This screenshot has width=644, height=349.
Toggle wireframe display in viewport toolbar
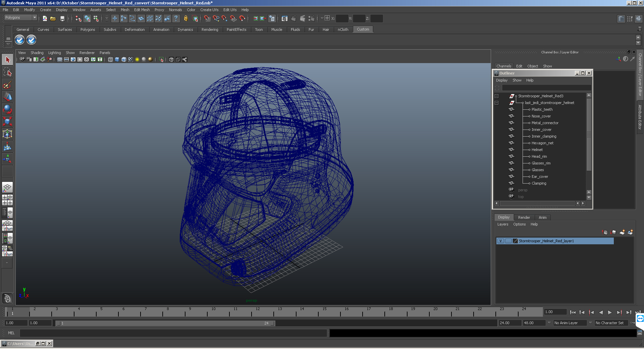tap(110, 59)
